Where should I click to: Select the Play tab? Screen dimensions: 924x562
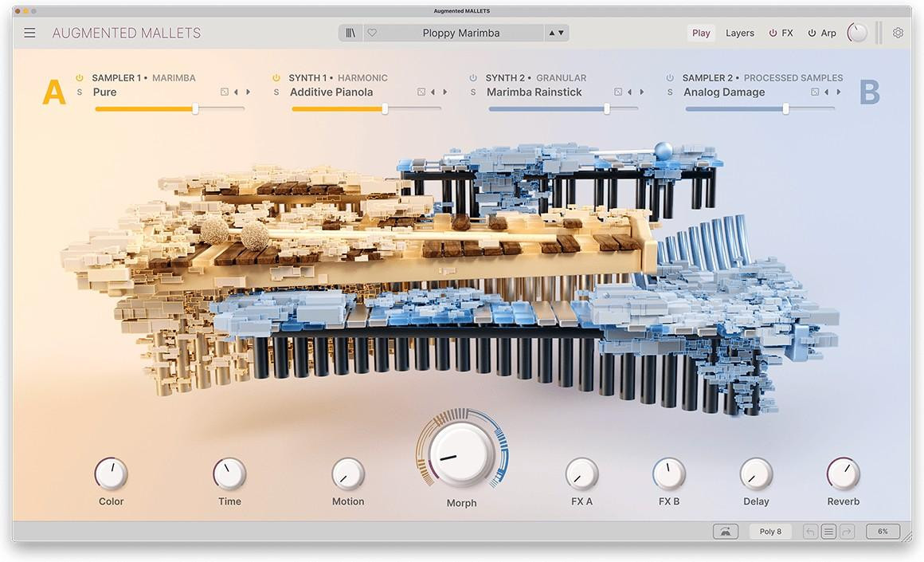point(700,33)
